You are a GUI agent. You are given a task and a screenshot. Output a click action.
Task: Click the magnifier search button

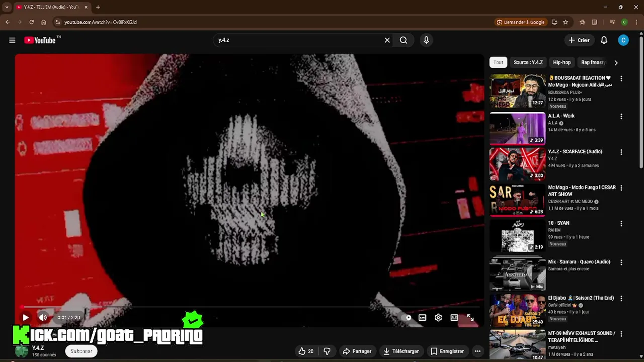coord(404,40)
